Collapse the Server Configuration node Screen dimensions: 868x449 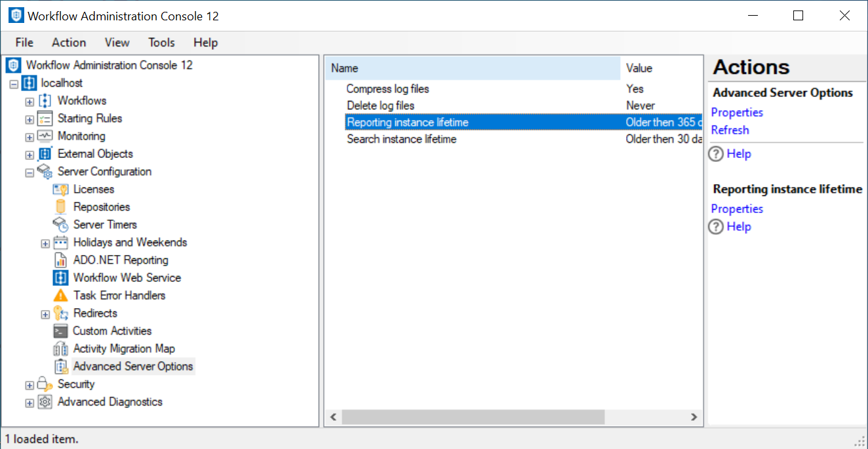[30, 172]
